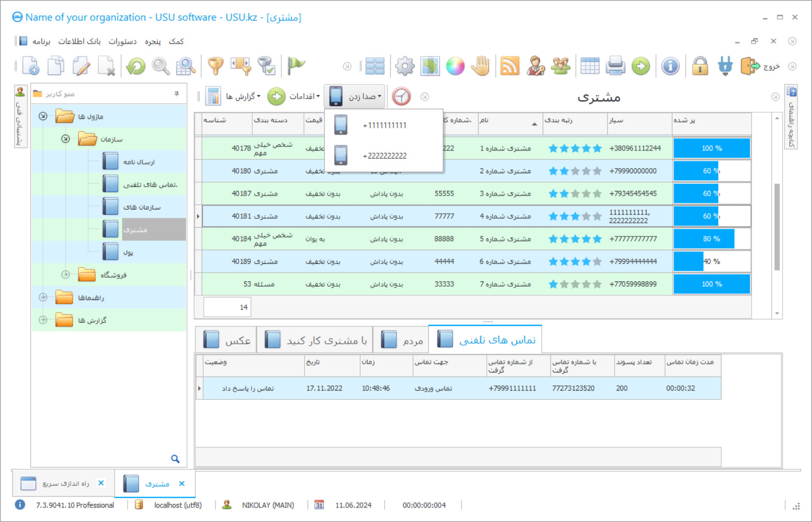
Task: Pin the user menu panel
Action: [x=177, y=94]
